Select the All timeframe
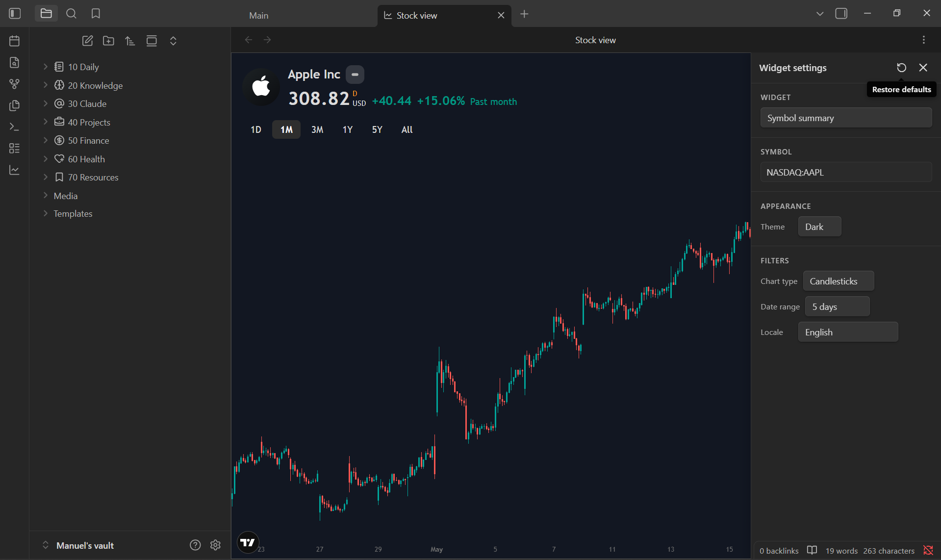Screen dimensions: 941x560 tap(407, 129)
